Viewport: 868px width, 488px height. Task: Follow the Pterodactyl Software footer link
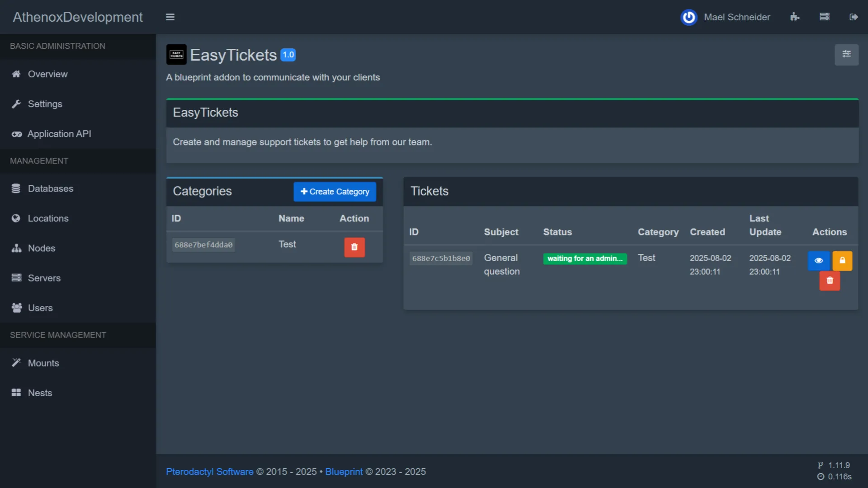[x=209, y=471]
